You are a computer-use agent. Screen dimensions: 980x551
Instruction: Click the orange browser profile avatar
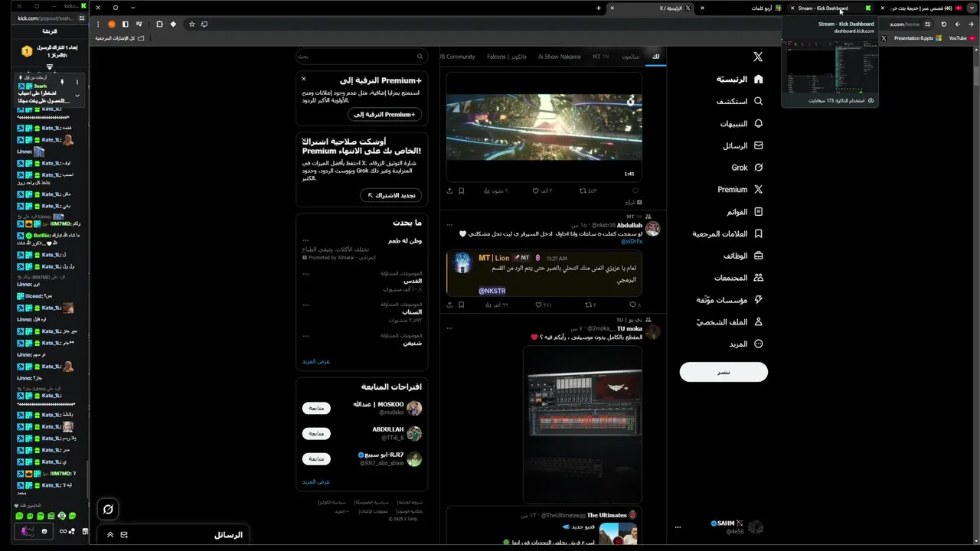pos(112,24)
